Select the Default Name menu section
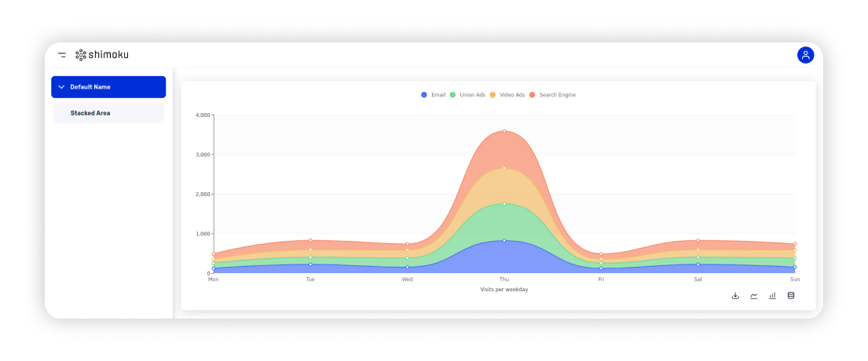This screenshot has width=868, height=361. coord(108,87)
